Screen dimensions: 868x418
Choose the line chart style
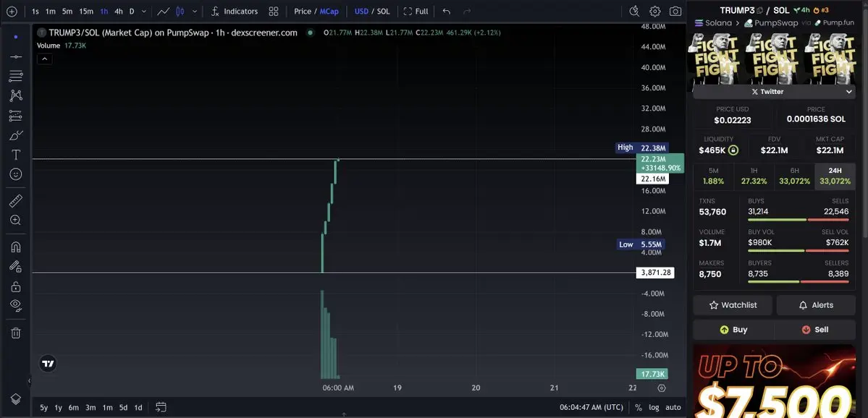pyautogui.click(x=164, y=11)
